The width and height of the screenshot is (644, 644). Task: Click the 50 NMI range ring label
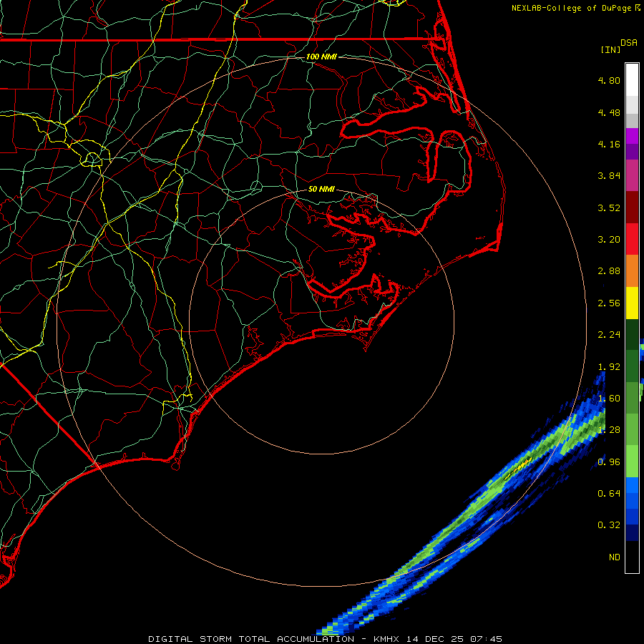tap(321, 189)
